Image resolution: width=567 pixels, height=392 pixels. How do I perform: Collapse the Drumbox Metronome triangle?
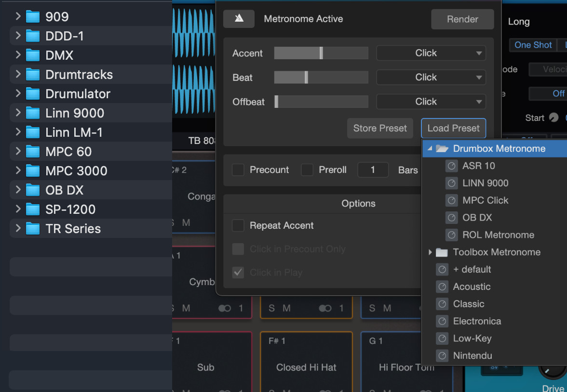pyautogui.click(x=430, y=148)
